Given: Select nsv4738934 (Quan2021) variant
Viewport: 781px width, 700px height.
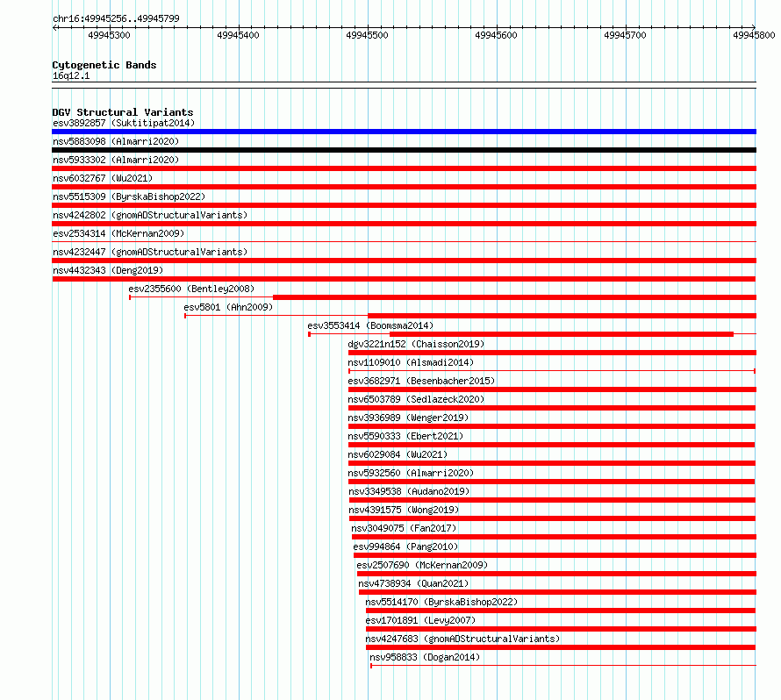Looking at the screenshot, I should (413, 583).
